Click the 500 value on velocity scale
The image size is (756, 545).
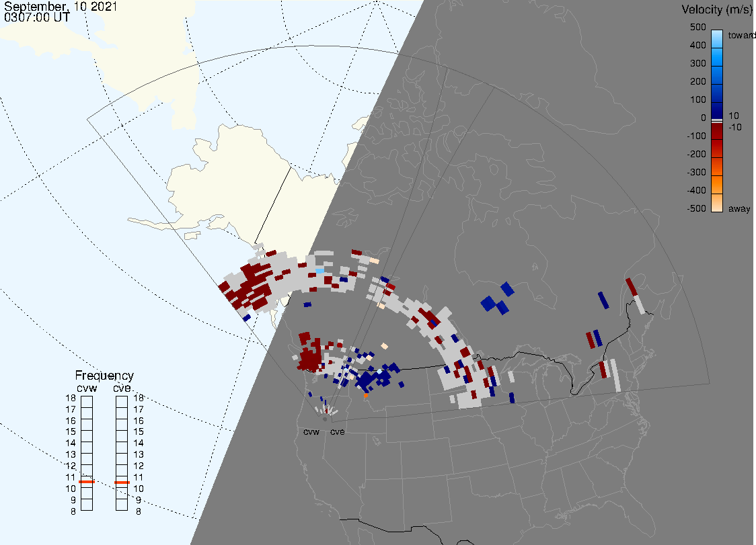697,27
